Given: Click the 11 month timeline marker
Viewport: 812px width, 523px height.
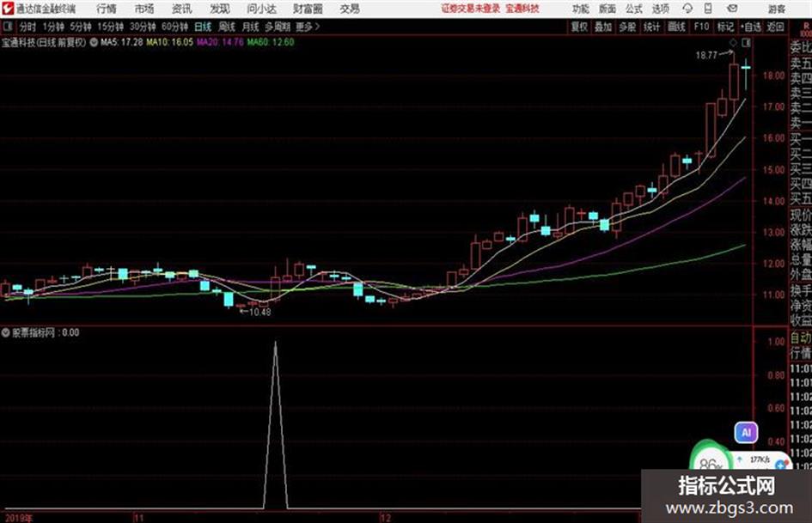Looking at the screenshot, I should (139, 518).
